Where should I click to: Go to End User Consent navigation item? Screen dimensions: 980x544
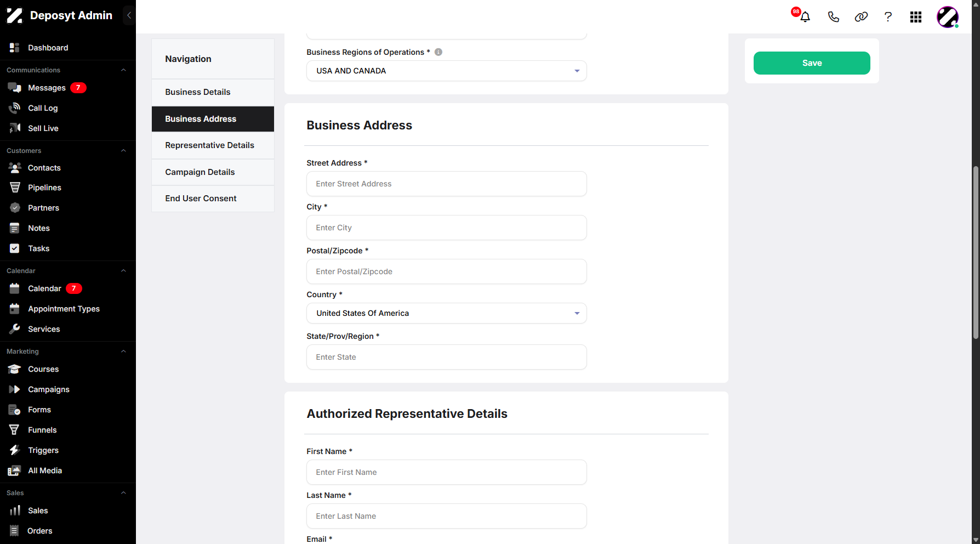(x=213, y=199)
